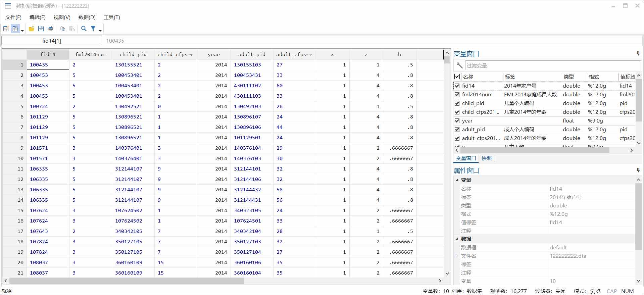Image resolution: width=644 pixels, height=295 pixels.
Task: Click the paste icon in toolbar
Action: coord(71,29)
